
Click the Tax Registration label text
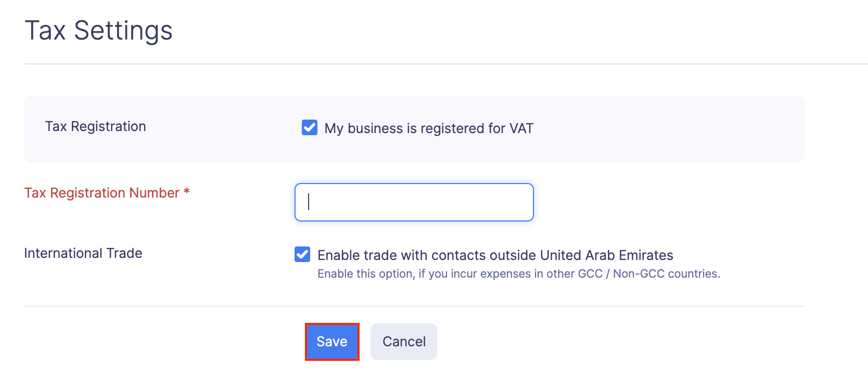(95, 126)
